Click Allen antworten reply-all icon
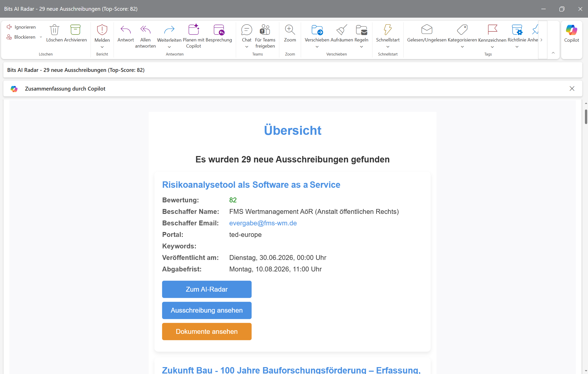The image size is (588, 374). pos(145,30)
